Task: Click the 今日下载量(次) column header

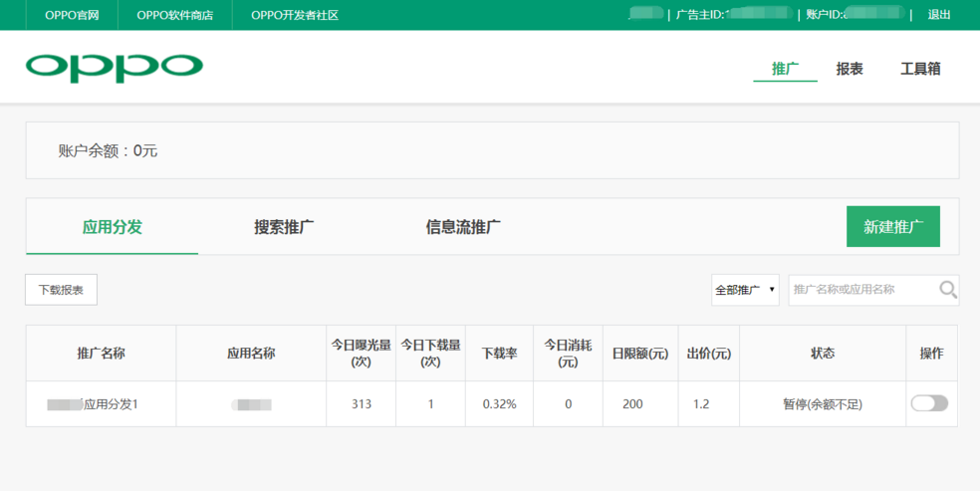Action: [x=430, y=353]
